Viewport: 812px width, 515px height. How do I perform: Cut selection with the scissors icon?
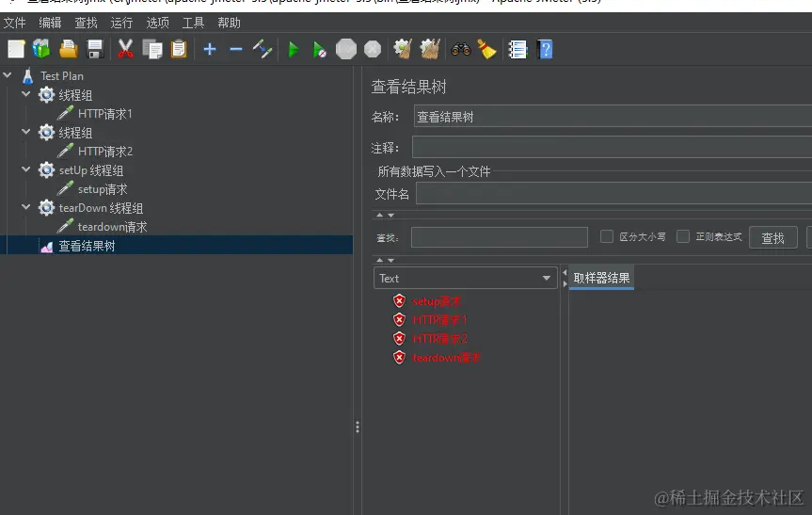coord(125,49)
